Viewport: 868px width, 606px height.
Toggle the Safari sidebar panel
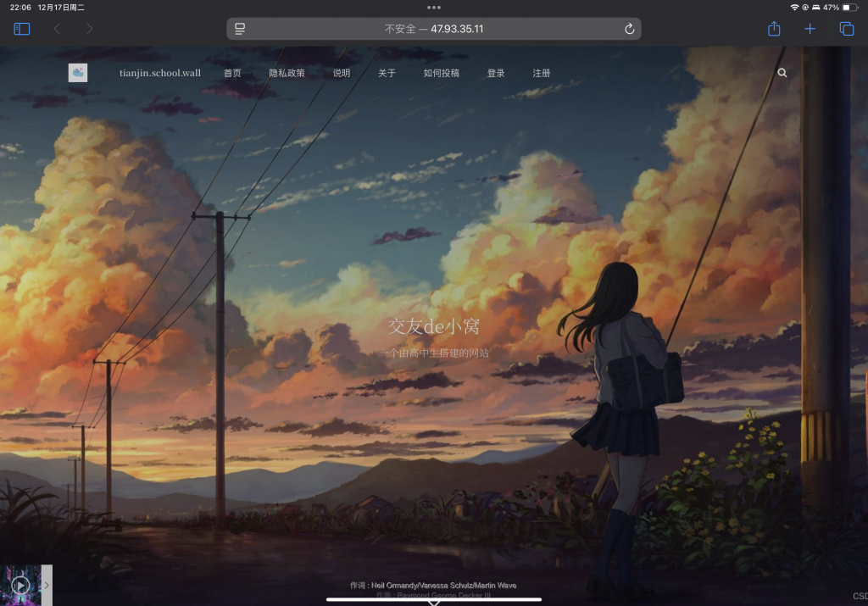tap(22, 29)
